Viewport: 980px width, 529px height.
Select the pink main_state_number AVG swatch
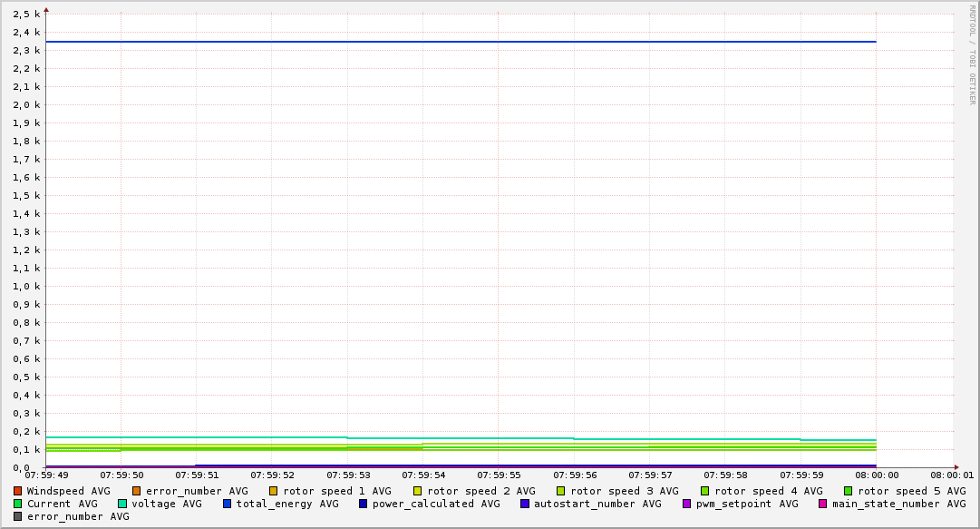[x=822, y=504]
